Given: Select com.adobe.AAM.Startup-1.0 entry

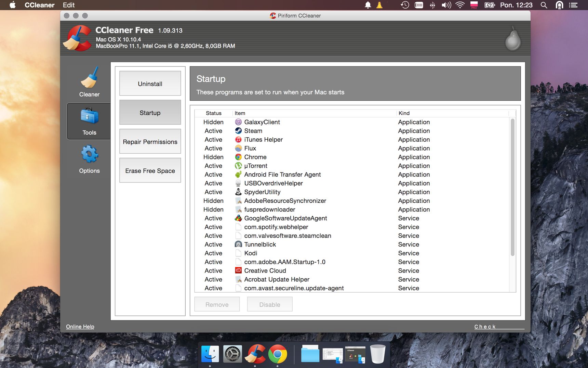Looking at the screenshot, I should [x=352, y=262].
